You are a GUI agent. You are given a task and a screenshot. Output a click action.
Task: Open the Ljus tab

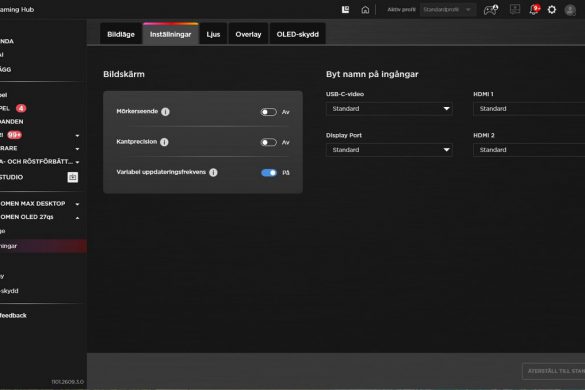[213, 34]
